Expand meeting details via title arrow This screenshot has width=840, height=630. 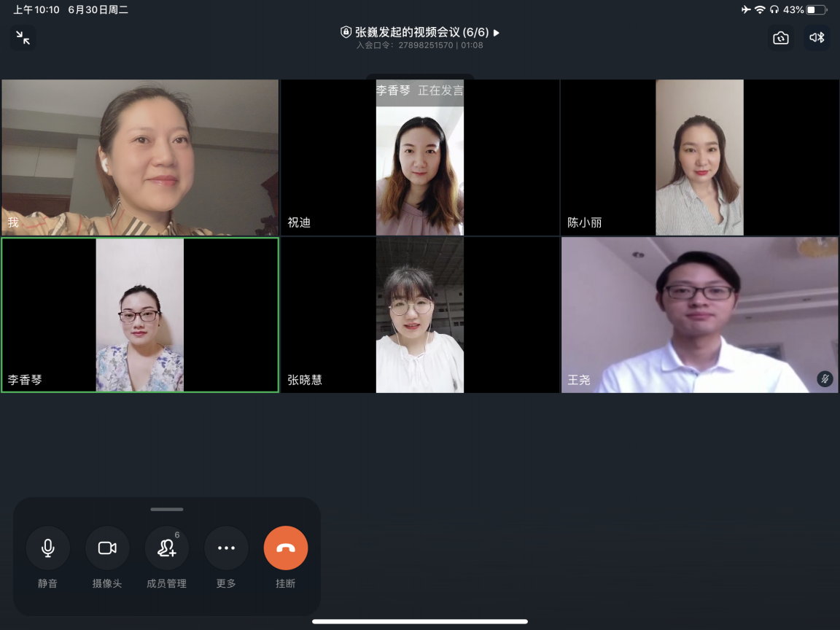497,33
